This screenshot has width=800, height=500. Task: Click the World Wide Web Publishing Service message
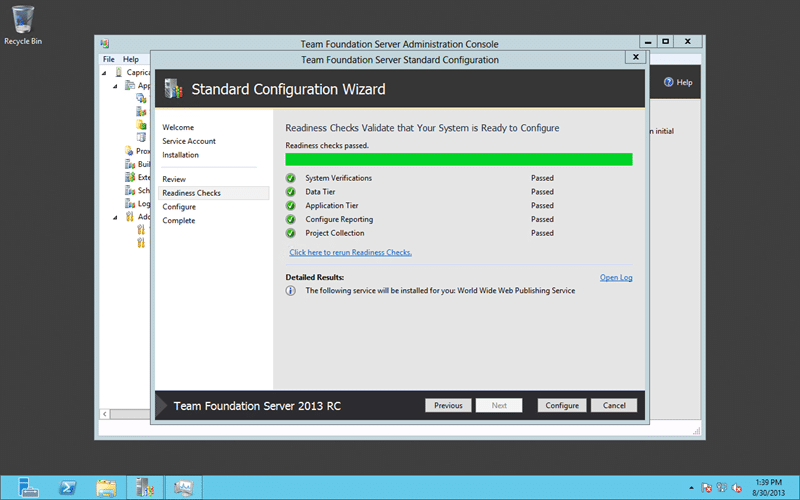[x=440, y=291]
